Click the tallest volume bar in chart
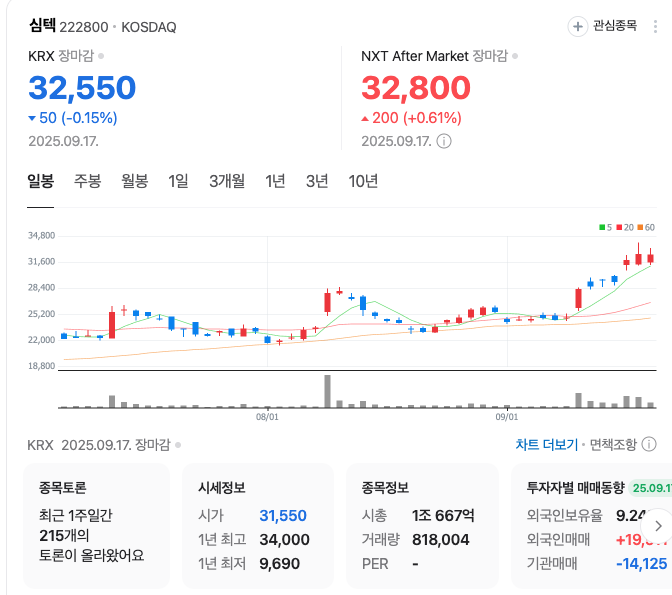The image size is (672, 595). 327,391
